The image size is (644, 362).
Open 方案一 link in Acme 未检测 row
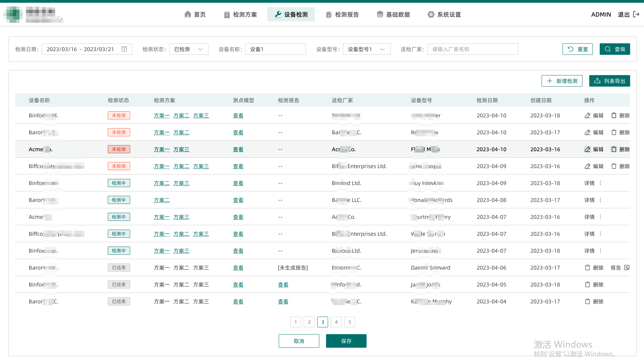pyautogui.click(x=162, y=149)
